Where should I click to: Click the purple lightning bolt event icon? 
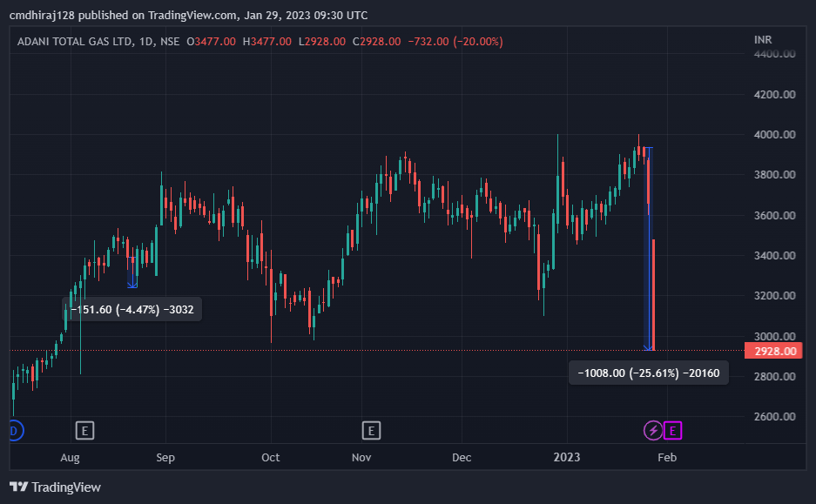(x=653, y=431)
